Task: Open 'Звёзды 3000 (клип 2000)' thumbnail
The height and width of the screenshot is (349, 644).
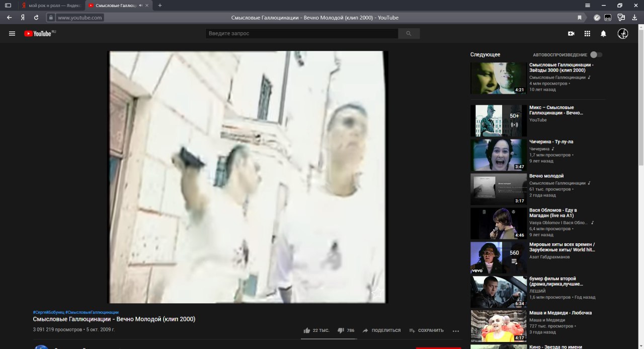Action: point(498,78)
